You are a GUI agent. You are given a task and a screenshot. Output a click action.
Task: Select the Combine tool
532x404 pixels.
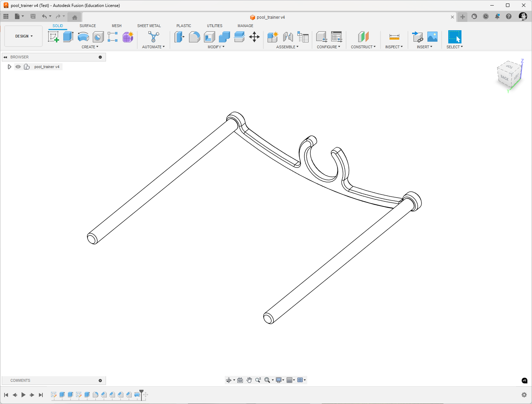click(x=224, y=36)
